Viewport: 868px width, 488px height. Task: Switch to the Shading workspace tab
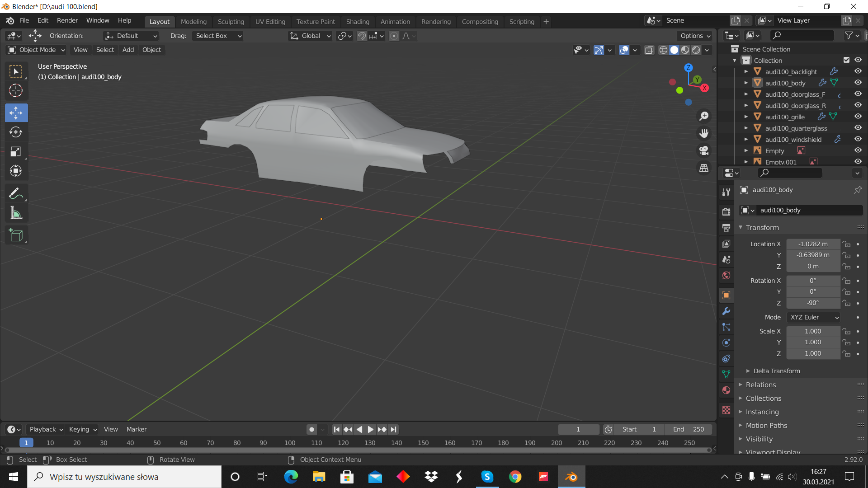pyautogui.click(x=357, y=22)
